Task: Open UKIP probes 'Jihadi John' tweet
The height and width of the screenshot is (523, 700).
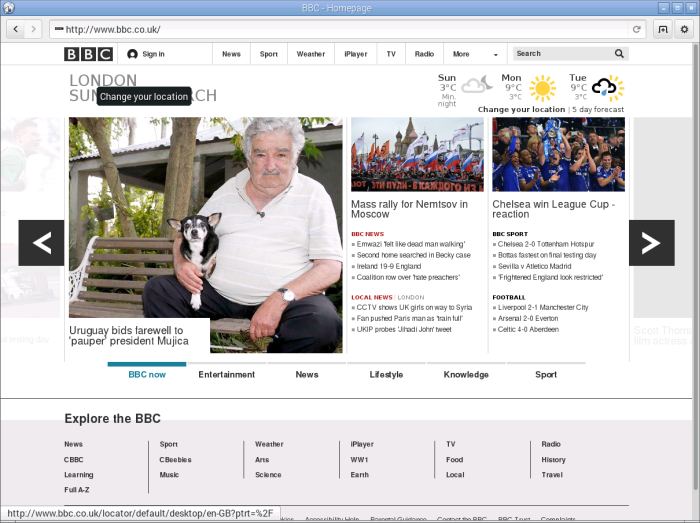Action: coord(404,329)
